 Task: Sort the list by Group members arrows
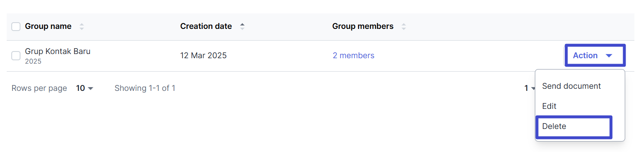coord(404,26)
